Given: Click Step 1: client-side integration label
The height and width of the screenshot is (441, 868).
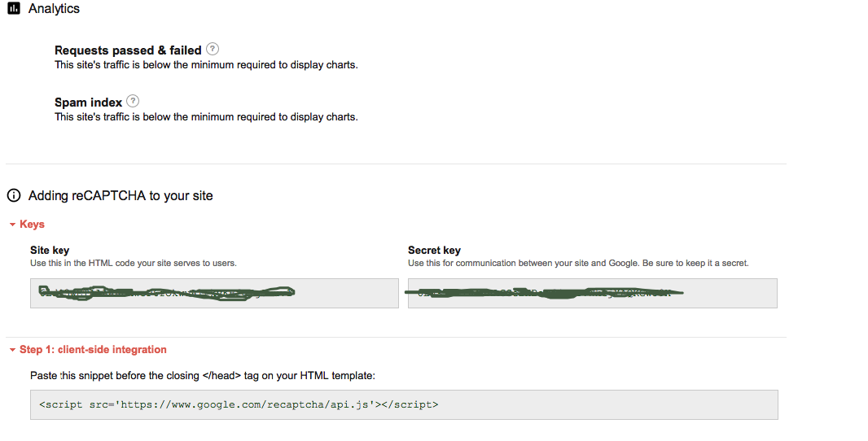Looking at the screenshot, I should tap(93, 349).
